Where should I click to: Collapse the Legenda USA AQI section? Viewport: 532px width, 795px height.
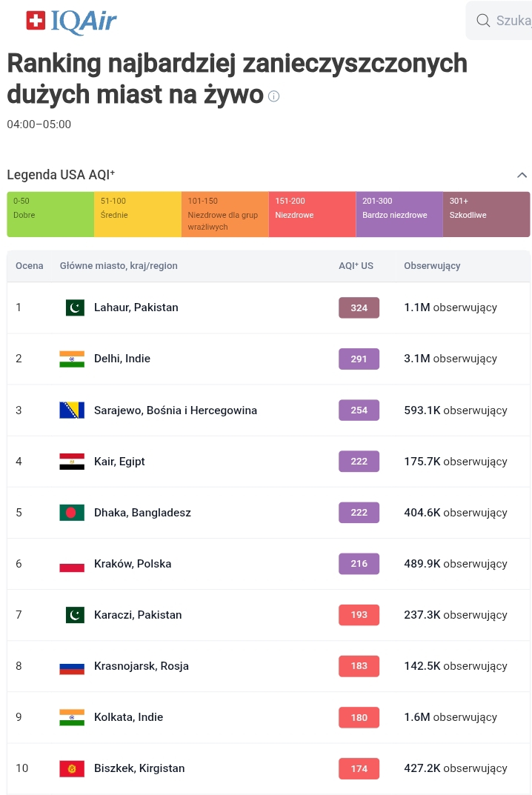[x=522, y=175]
